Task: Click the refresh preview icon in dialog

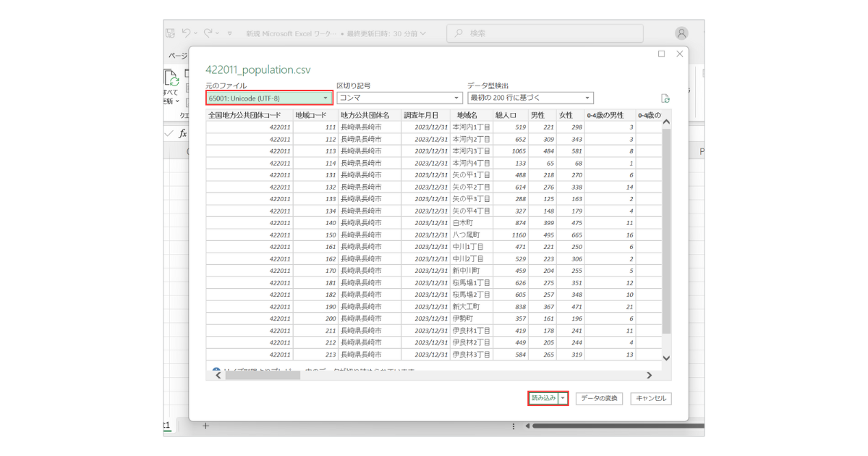Action: pyautogui.click(x=665, y=98)
